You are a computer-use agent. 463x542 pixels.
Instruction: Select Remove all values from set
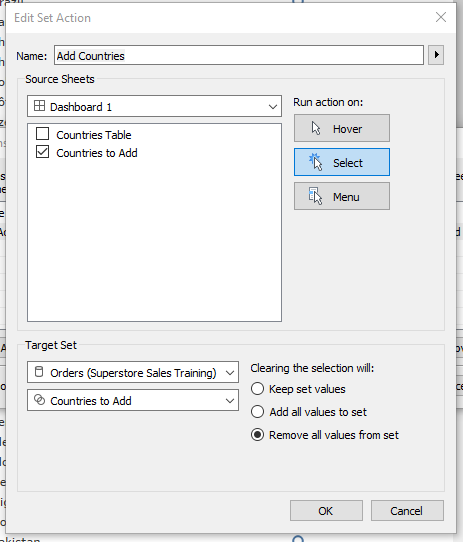pos(258,435)
